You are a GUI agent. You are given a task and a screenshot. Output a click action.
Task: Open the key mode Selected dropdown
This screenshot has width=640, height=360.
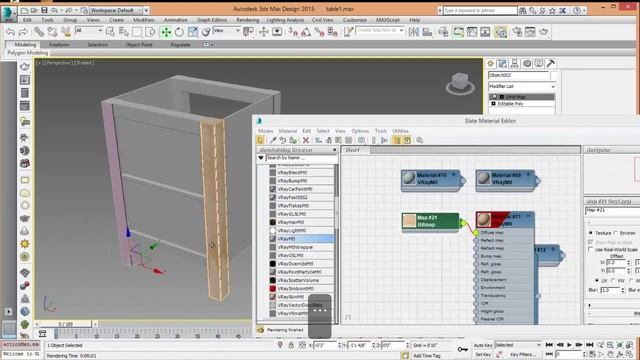tap(518, 345)
